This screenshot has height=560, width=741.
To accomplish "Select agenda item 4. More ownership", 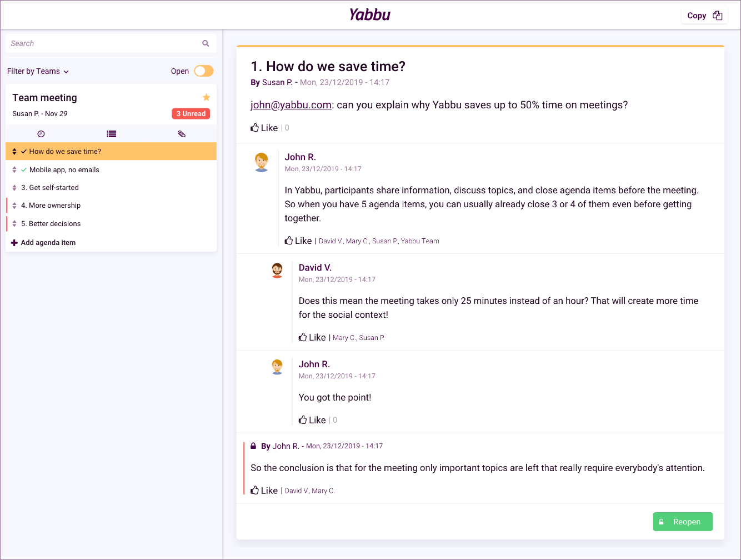I will [111, 206].
